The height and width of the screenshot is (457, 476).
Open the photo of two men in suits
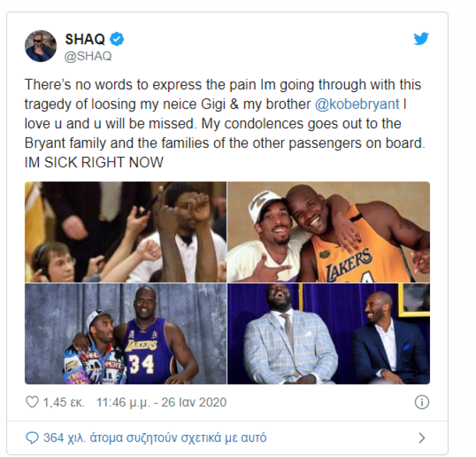pyautogui.click(x=328, y=334)
